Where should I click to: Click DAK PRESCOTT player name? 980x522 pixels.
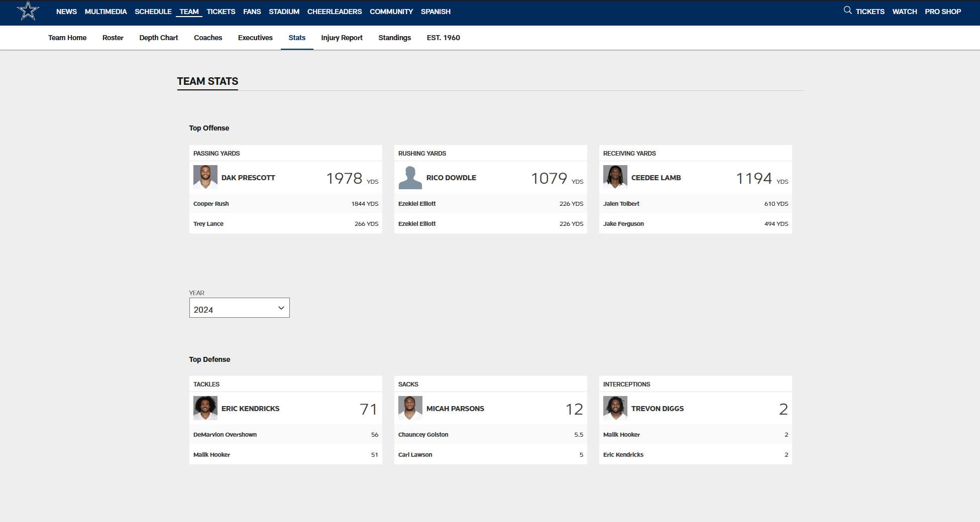point(248,178)
